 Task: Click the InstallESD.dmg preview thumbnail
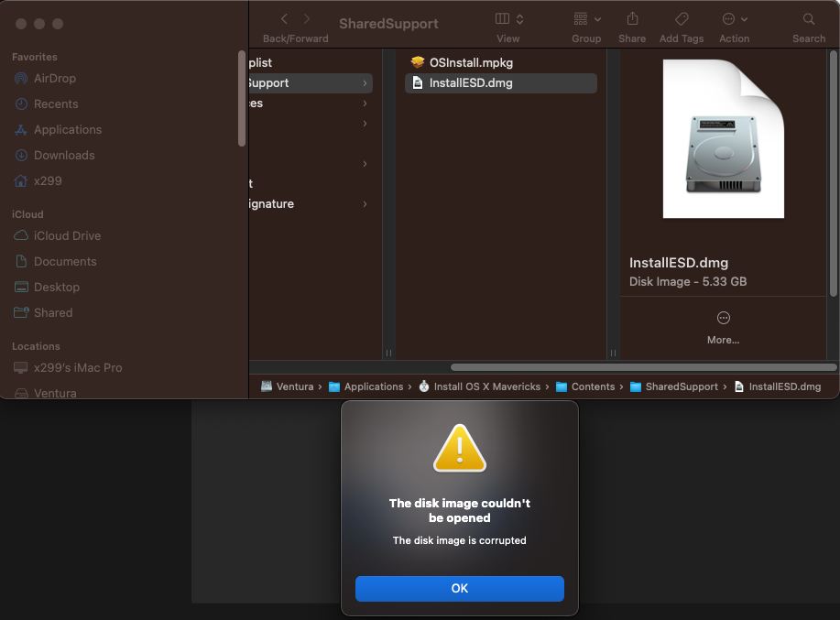click(x=724, y=138)
